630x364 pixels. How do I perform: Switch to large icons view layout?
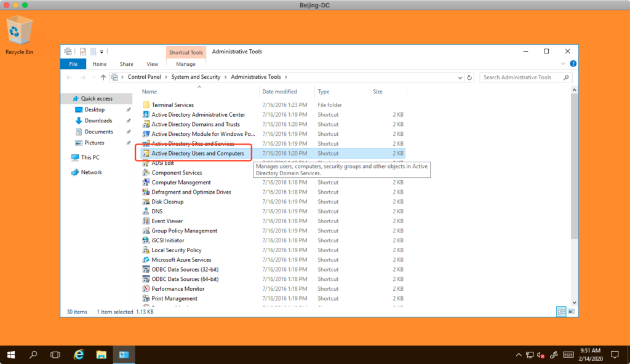click(x=572, y=312)
